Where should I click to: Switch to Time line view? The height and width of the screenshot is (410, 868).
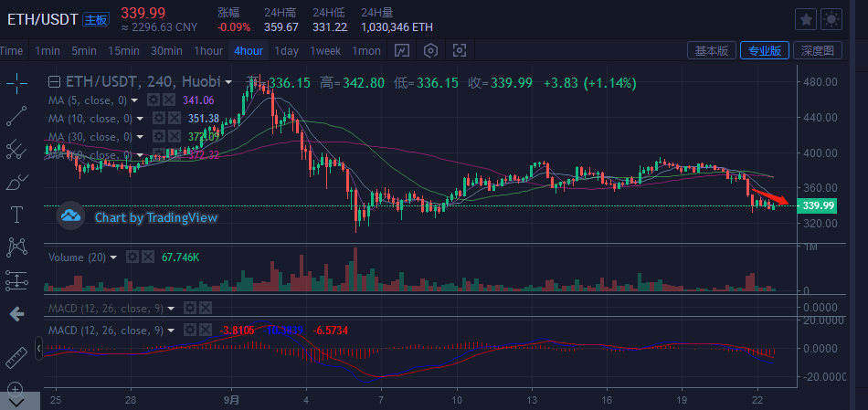[11, 51]
